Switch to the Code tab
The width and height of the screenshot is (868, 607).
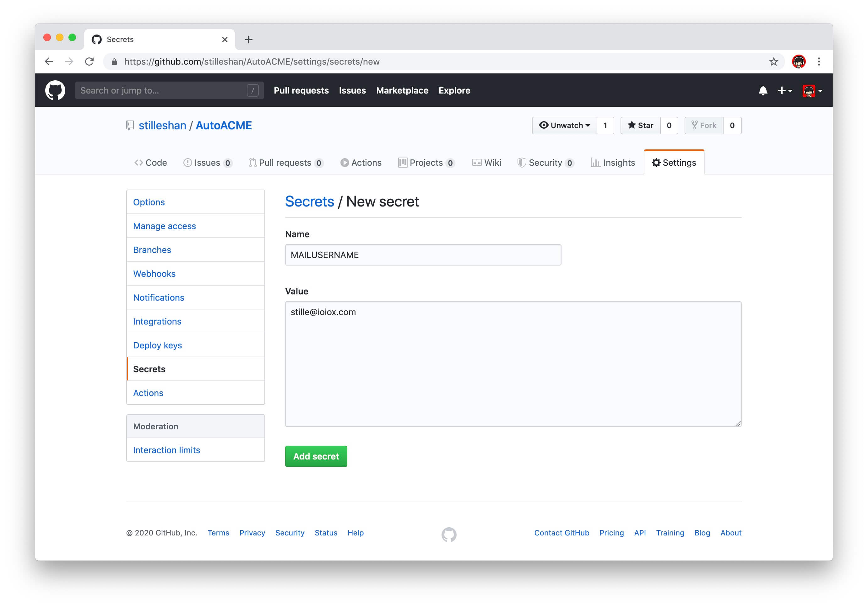(x=151, y=163)
